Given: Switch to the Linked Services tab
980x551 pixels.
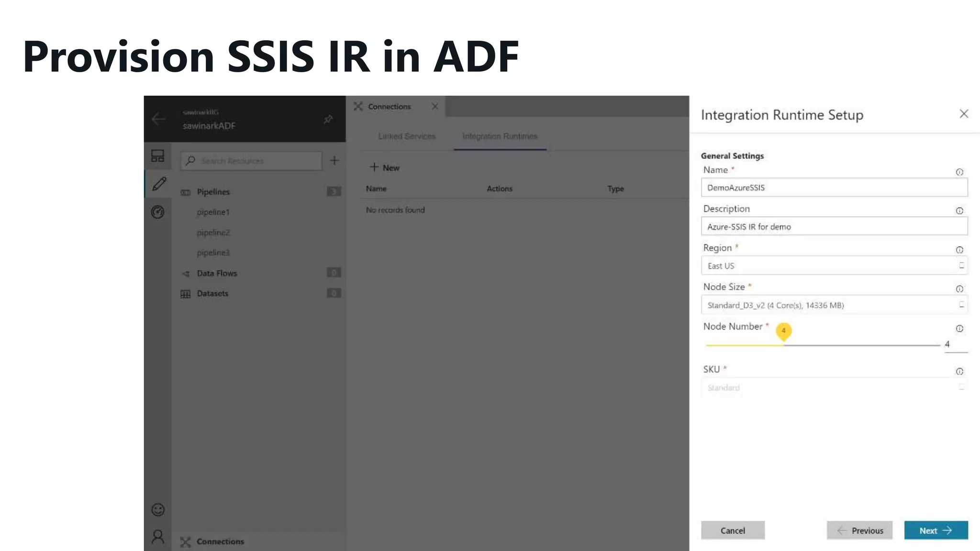Looking at the screenshot, I should 407,136.
